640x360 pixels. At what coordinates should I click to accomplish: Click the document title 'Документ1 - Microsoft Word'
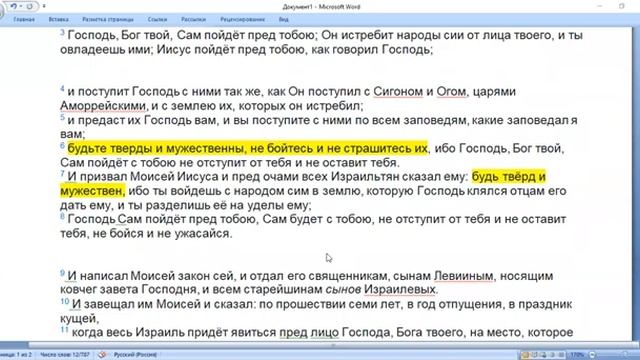point(321,7)
